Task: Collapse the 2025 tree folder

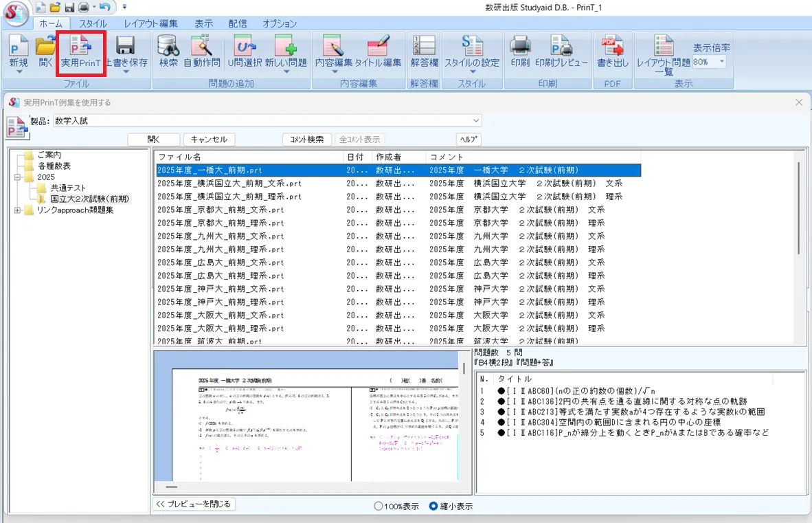Action: click(x=17, y=177)
